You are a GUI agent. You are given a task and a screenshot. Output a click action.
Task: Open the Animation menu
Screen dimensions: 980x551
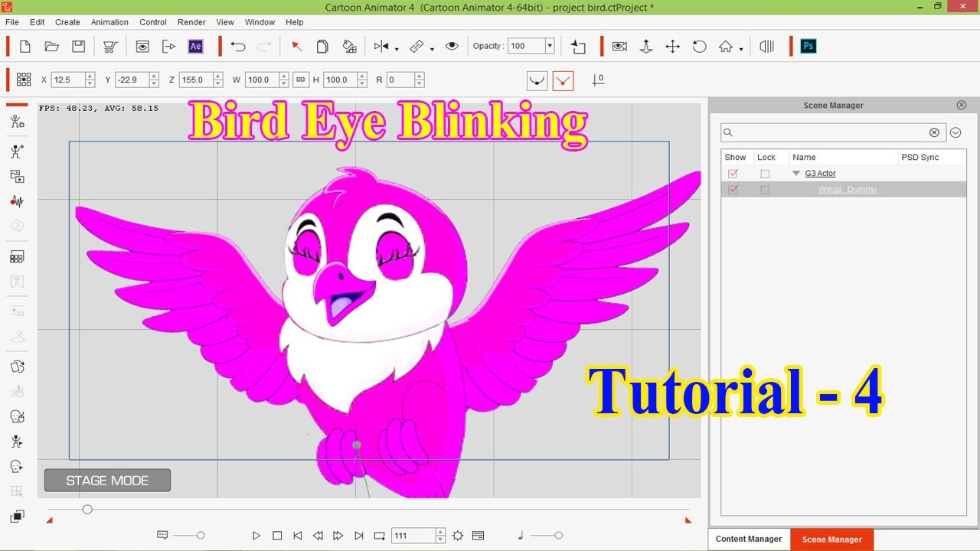pos(109,22)
